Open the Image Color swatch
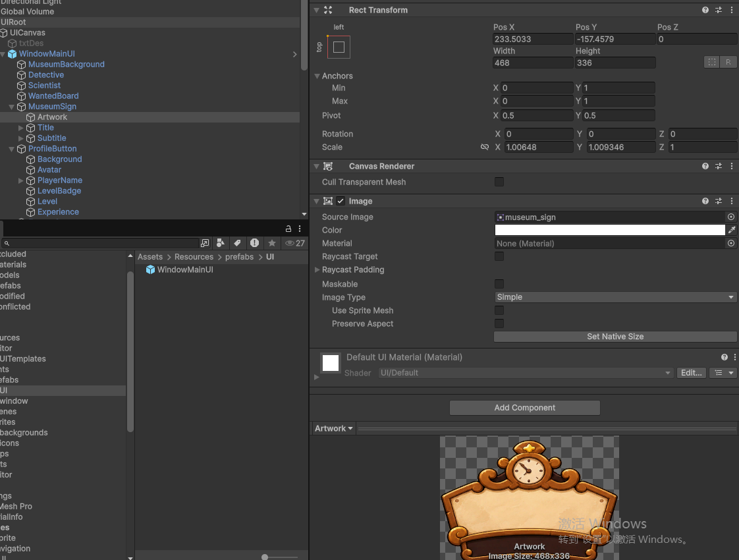 (x=610, y=230)
